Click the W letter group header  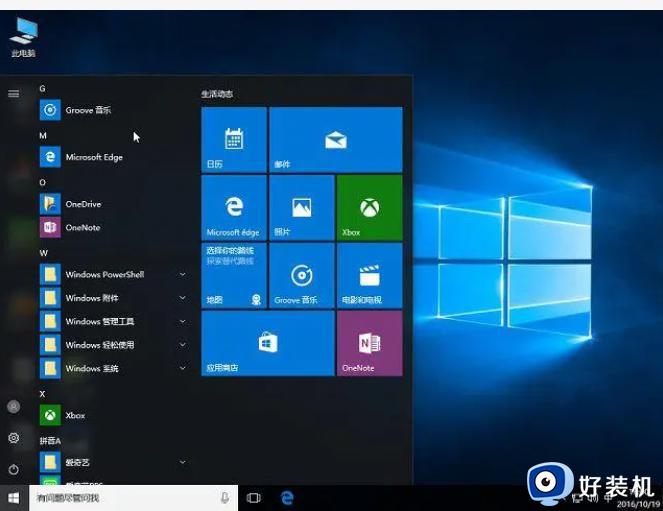click(x=43, y=253)
